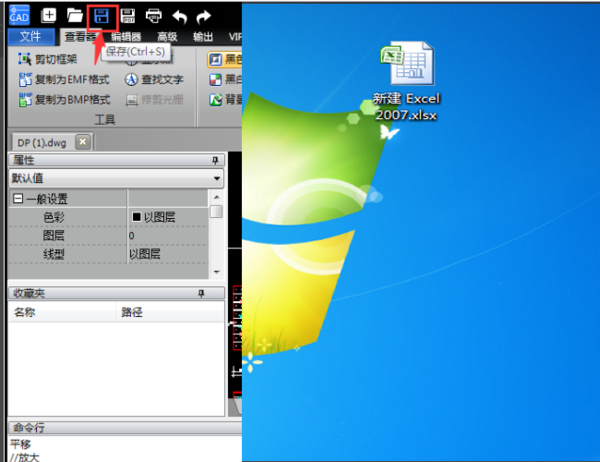Screen dimensions: 600x462
Task: Undo the last action with arrow icon
Action: 179,16
